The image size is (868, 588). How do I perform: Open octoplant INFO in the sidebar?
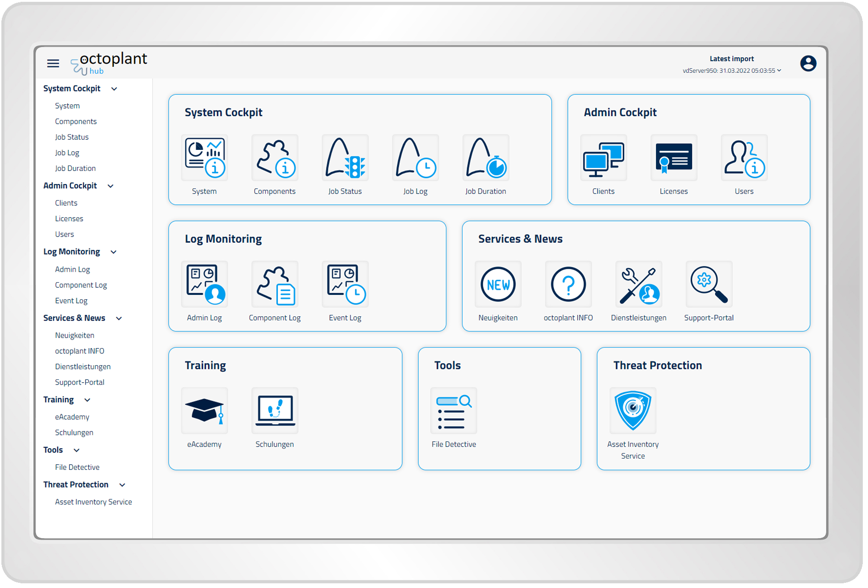(x=80, y=351)
